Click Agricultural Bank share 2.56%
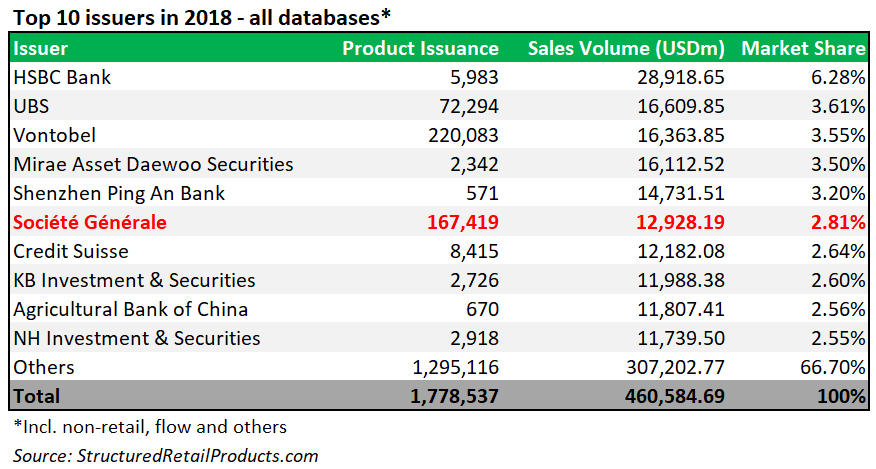876x469 pixels. pyautogui.click(x=838, y=310)
